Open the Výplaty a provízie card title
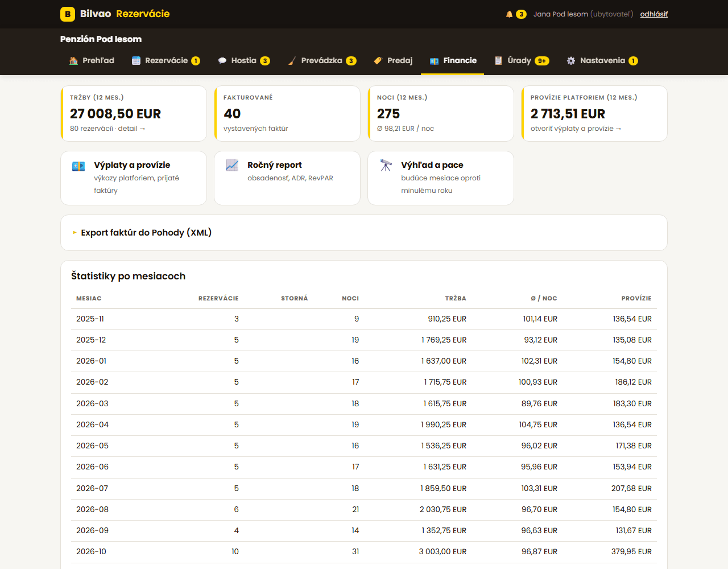728x569 pixels. point(132,165)
